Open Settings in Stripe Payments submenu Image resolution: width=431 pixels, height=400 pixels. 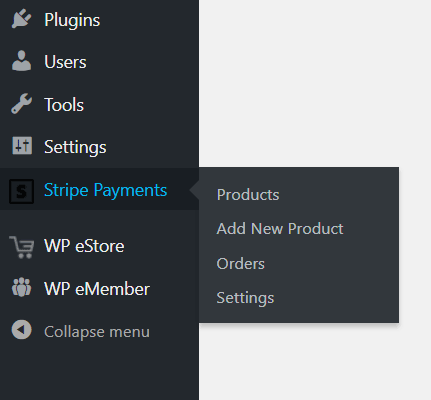[245, 298]
